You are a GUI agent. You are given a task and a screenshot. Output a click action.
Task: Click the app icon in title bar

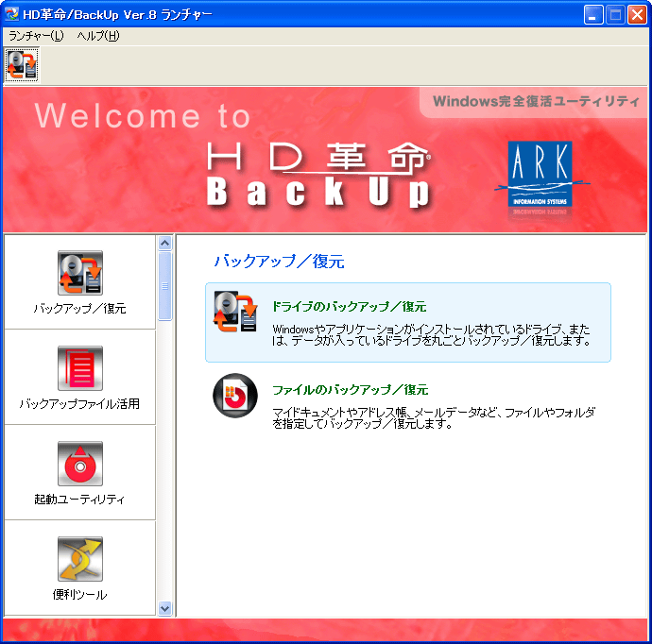pos(12,14)
